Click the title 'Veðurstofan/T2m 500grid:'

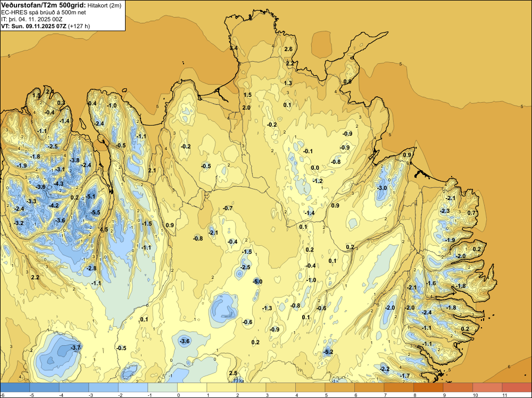[44, 5]
